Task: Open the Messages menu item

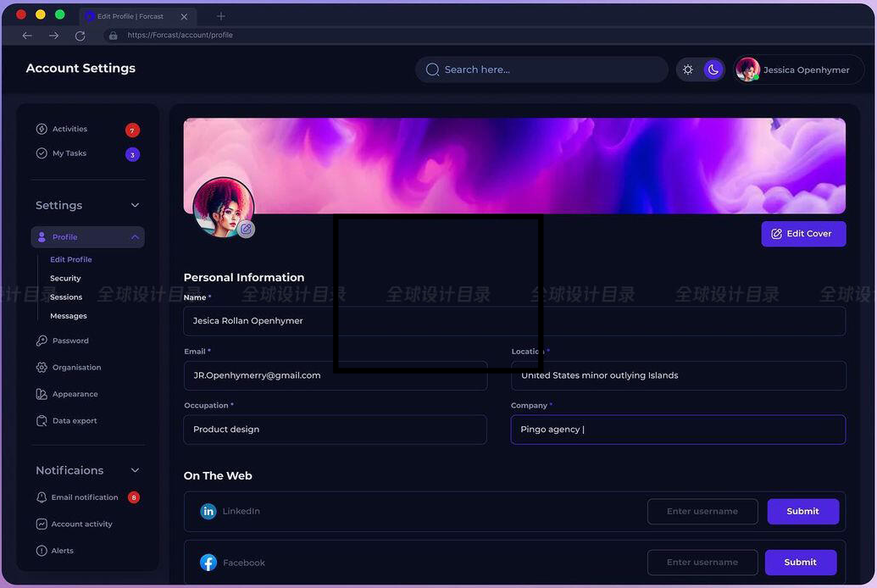Action: click(68, 315)
